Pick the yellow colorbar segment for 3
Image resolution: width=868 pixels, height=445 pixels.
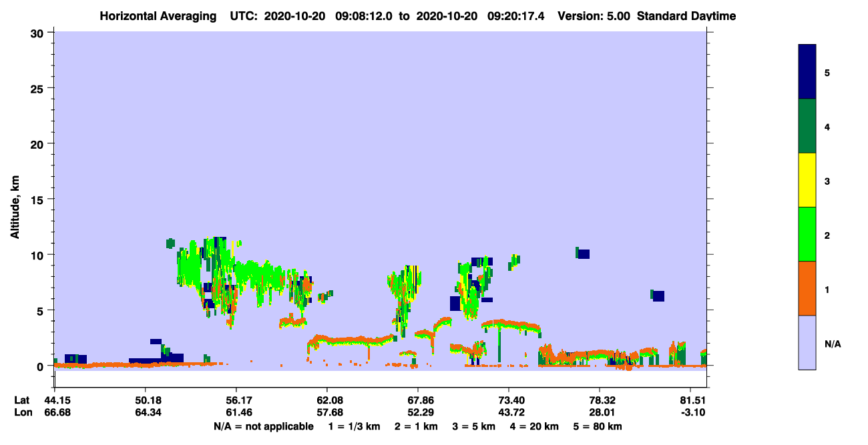(x=807, y=180)
